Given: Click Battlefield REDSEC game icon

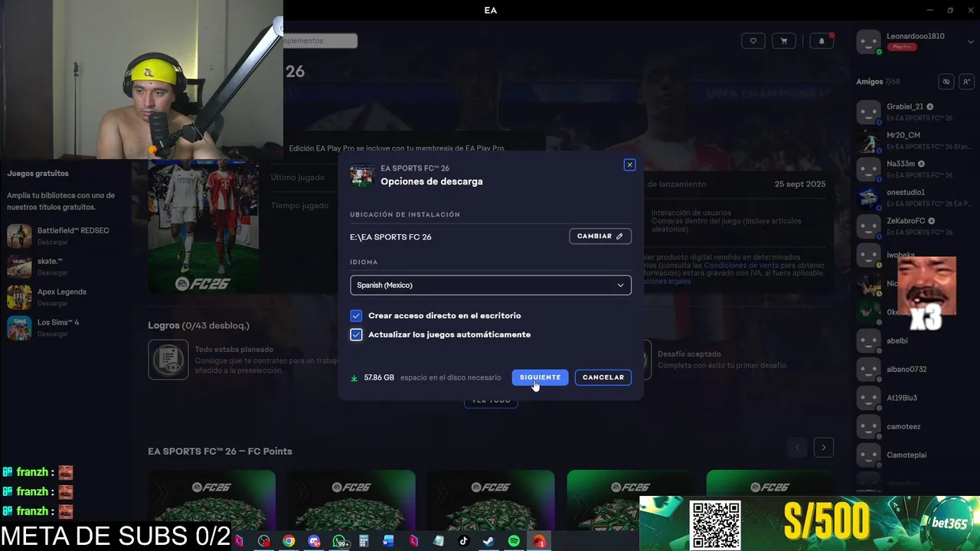Looking at the screenshot, I should pos(19,236).
